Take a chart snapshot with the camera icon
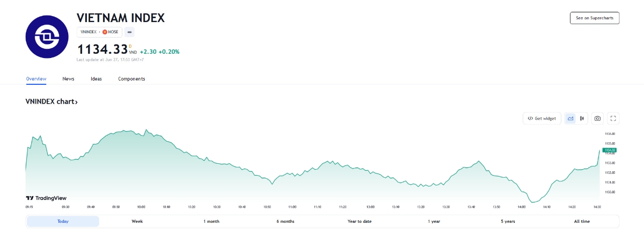The width and height of the screenshot is (644, 247). click(x=597, y=118)
